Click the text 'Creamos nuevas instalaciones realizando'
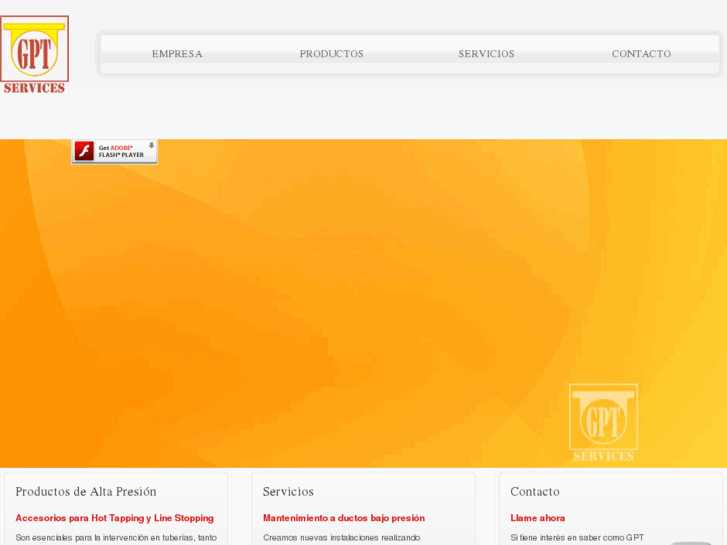Screen dimensions: 727x545 click(342, 538)
